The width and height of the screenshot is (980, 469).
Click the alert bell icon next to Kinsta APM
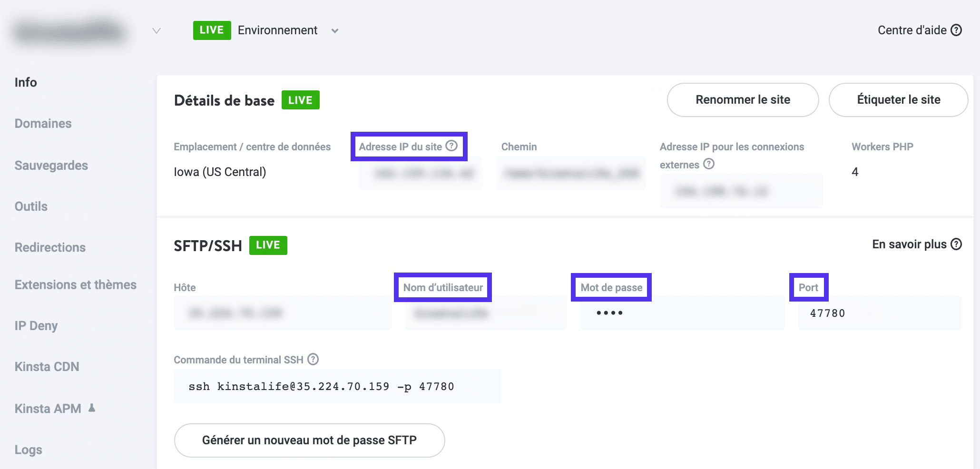point(92,408)
